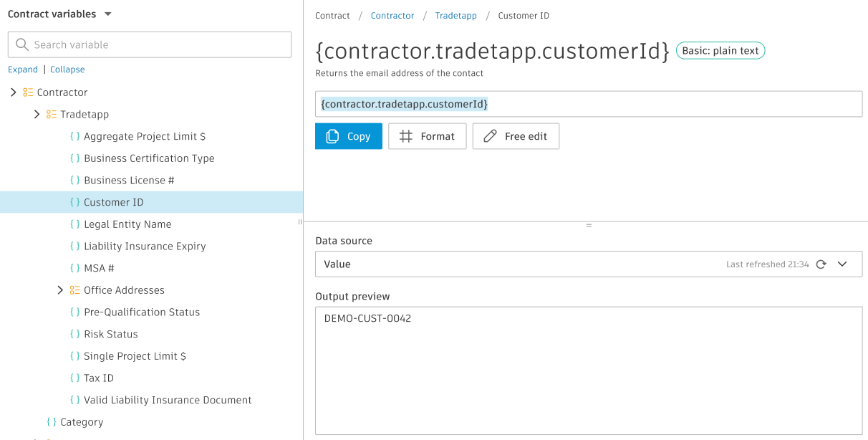Click the Basic: plain text badge
This screenshot has width=868, height=440.
pyautogui.click(x=720, y=50)
